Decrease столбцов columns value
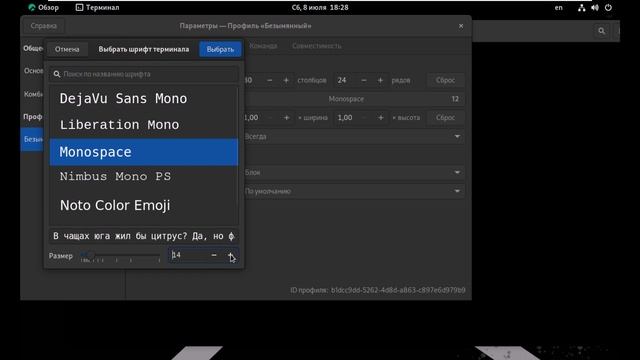Image resolution: width=640 pixels, height=360 pixels. point(269,80)
